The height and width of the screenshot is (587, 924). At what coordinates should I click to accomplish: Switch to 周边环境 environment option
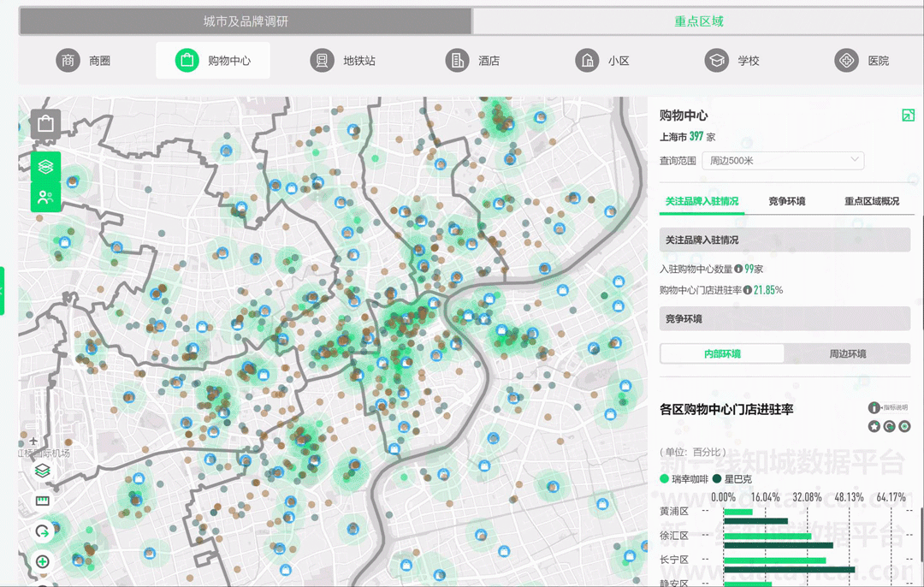point(847,353)
